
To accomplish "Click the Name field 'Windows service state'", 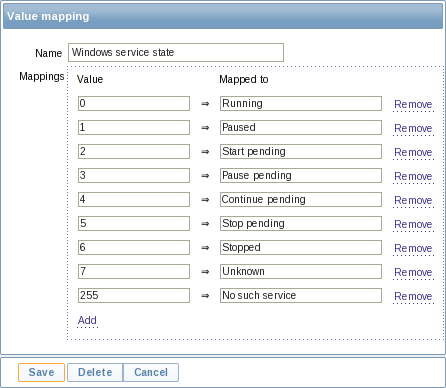I will (176, 52).
